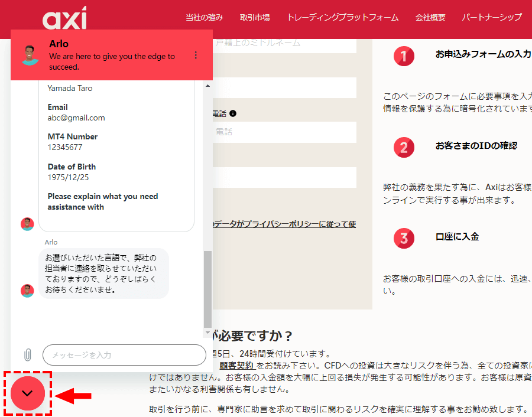The height and width of the screenshot is (417, 532).
Task: Click 'Please explain what you need' label
Action: pyautogui.click(x=103, y=202)
